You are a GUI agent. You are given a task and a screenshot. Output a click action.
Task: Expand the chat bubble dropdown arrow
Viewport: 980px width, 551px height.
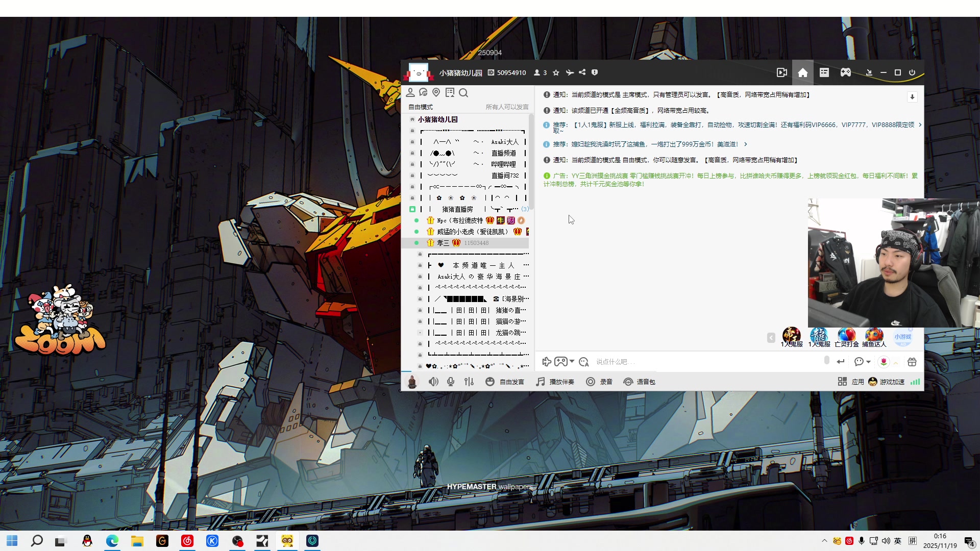(868, 362)
